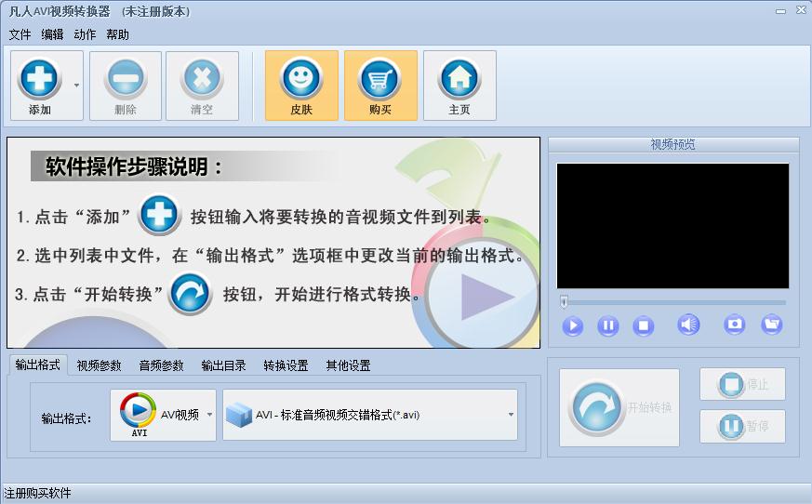Switch to the 视频参数 tab
The height and width of the screenshot is (504, 812).
[x=99, y=365]
